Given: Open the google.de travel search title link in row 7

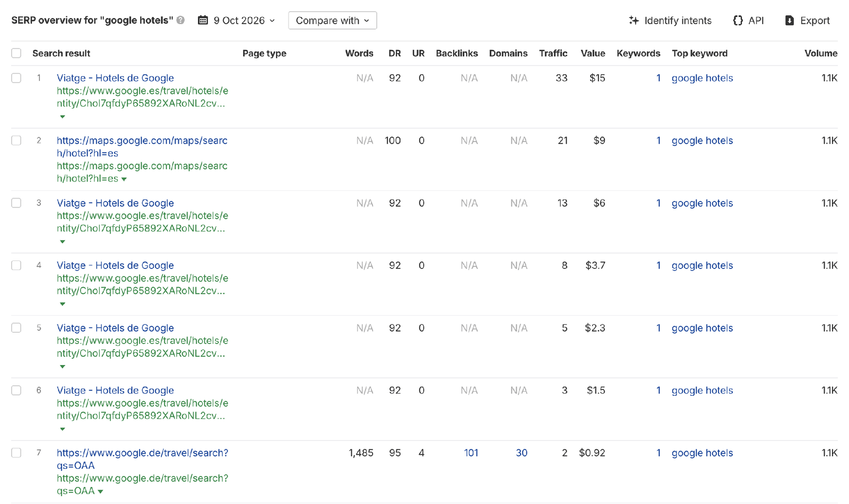Looking at the screenshot, I should 142,459.
